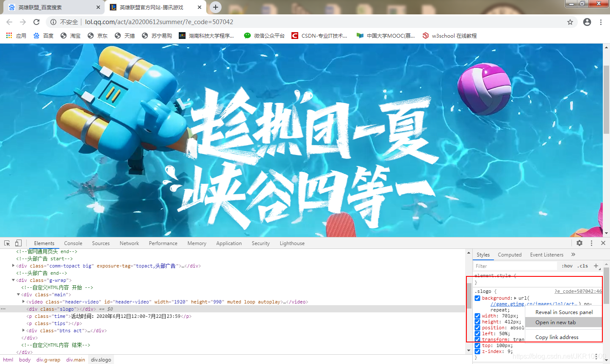Add new style rule with plus icon
Viewport: 610px width, 364px height.
click(596, 266)
